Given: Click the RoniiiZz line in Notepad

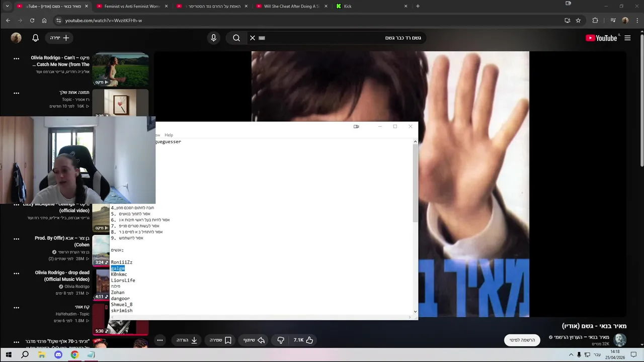Looking at the screenshot, I should (121, 262).
